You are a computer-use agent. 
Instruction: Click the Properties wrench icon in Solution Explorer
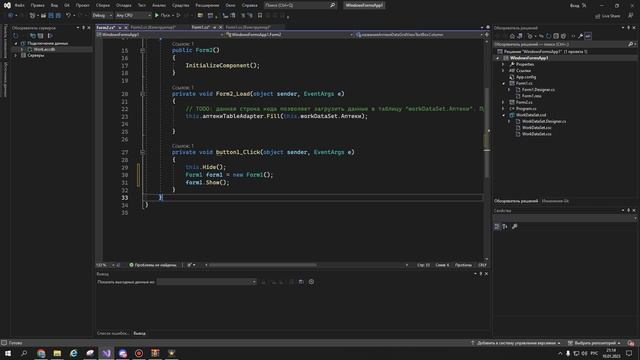click(x=580, y=36)
